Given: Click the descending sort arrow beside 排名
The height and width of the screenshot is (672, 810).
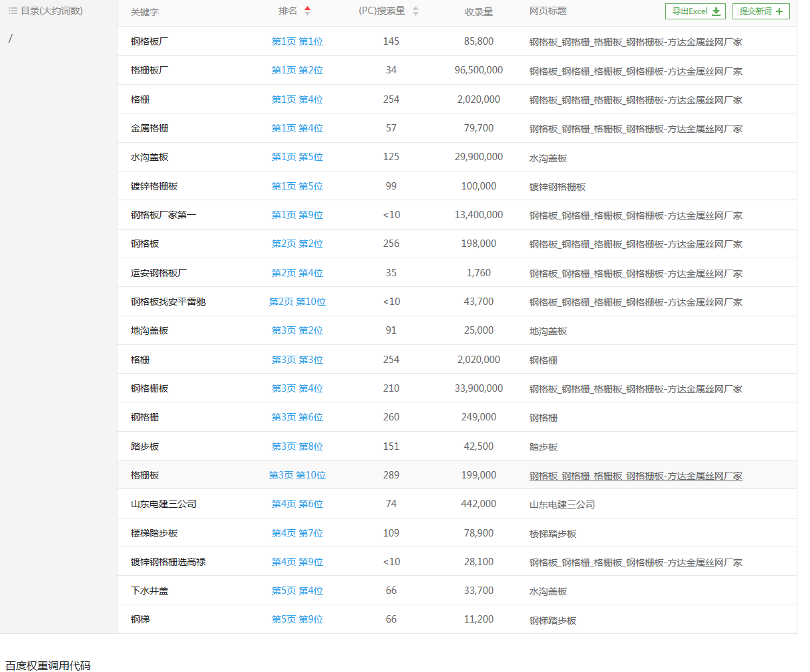Looking at the screenshot, I should (x=307, y=14).
